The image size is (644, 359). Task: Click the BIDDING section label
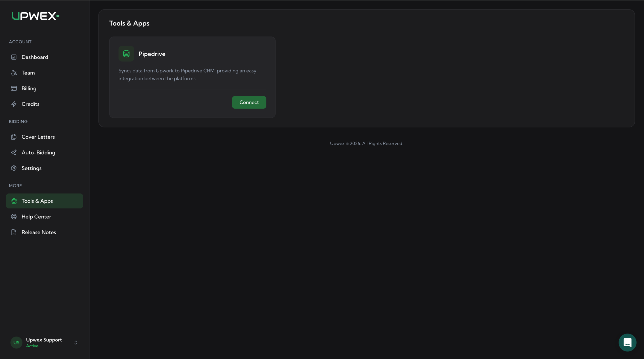pyautogui.click(x=18, y=121)
